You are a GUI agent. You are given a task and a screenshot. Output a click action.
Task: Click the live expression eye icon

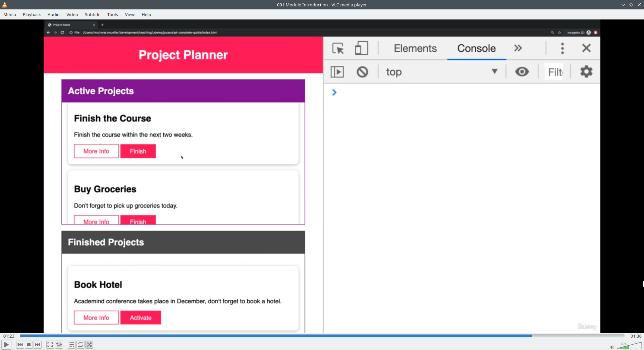(x=522, y=71)
